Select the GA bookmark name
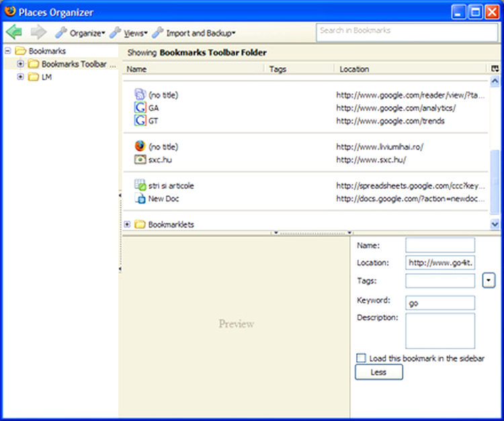504x421 pixels. coord(154,108)
